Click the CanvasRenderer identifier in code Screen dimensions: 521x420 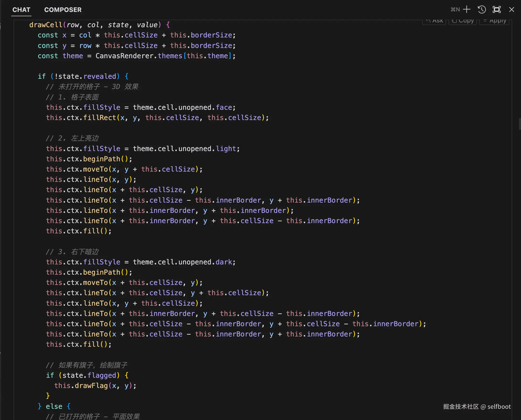(124, 56)
